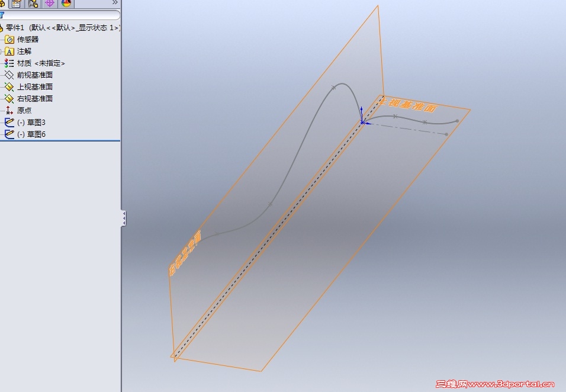
Task: Select the 零件1 root node
Action: pyautogui.click(x=60, y=28)
